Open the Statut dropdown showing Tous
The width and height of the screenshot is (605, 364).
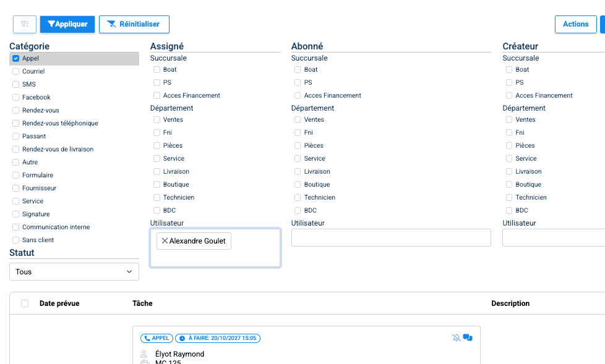[74, 272]
